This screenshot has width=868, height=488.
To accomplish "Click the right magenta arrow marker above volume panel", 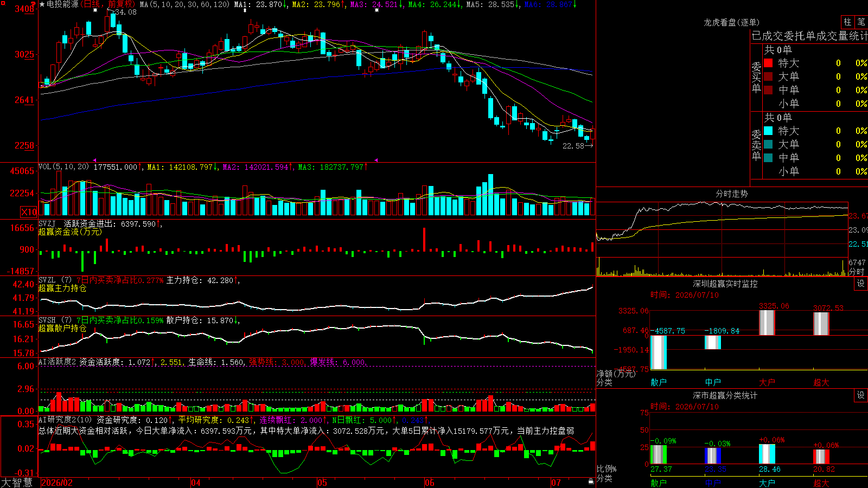I will click(x=376, y=160).
